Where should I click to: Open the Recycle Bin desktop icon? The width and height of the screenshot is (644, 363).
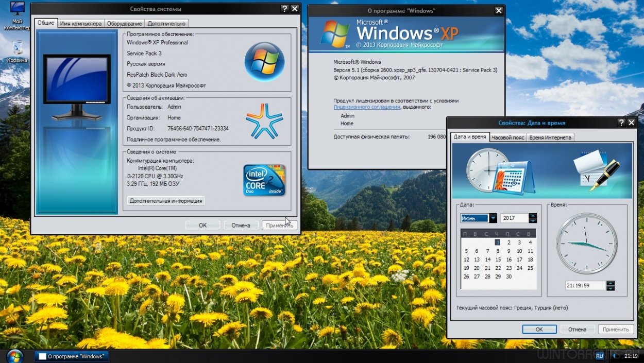(x=17, y=48)
